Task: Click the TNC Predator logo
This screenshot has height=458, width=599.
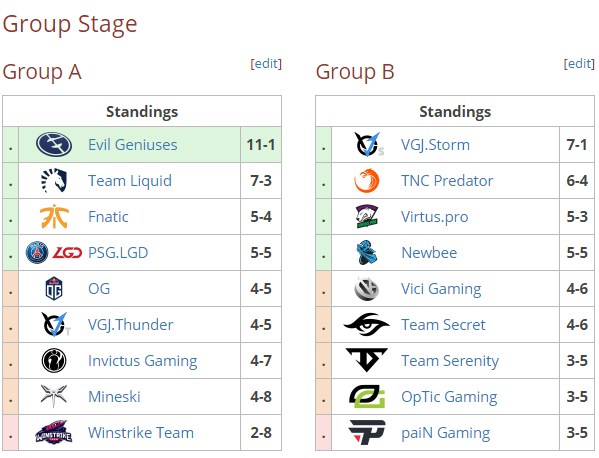Action: pos(367,181)
